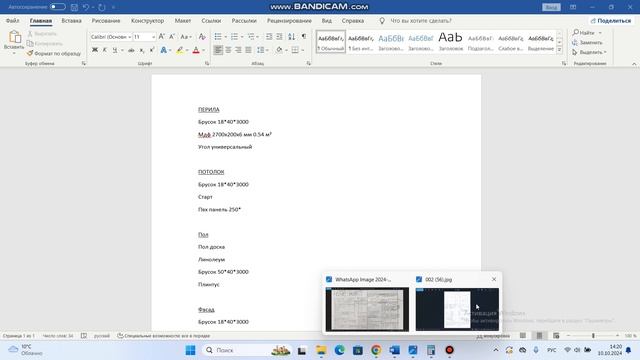Toggle underline Ч formatting

[x=115, y=50]
